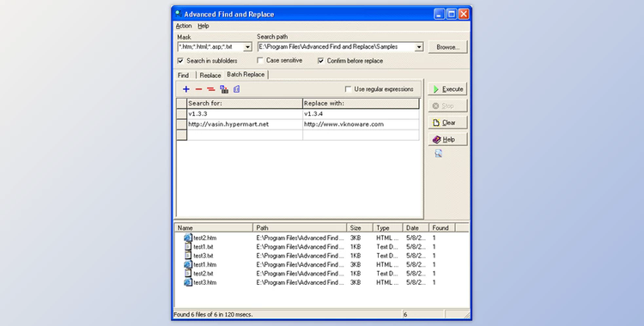Click the test3.txt file icon

(x=188, y=256)
